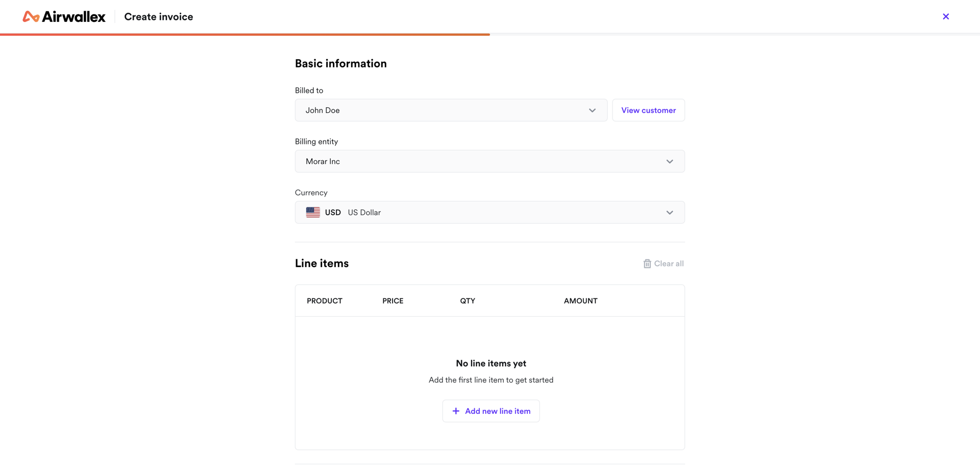Click the AMOUNT column header
980x470 pixels.
(x=580, y=300)
